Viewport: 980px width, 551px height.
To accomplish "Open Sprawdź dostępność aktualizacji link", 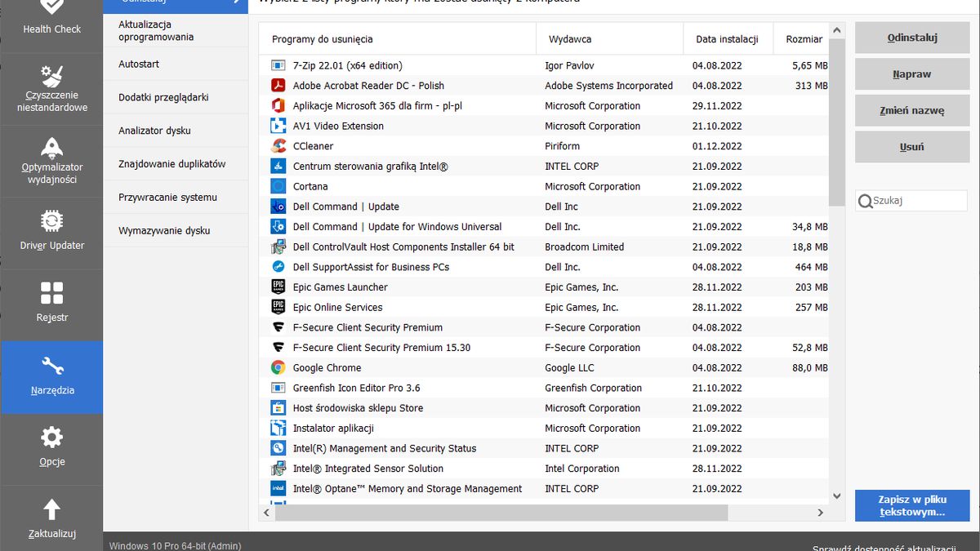I will [885, 545].
